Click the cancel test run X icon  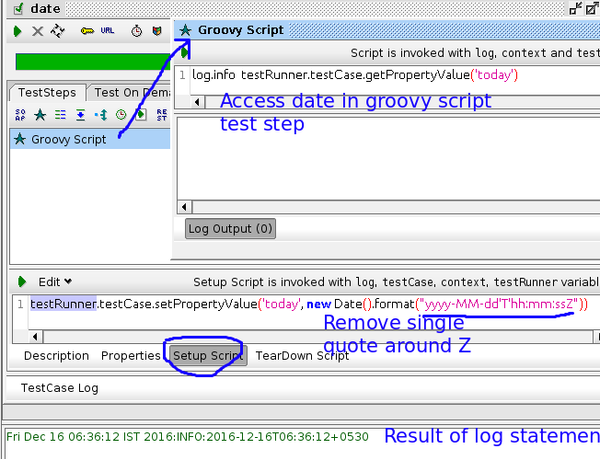[37, 32]
